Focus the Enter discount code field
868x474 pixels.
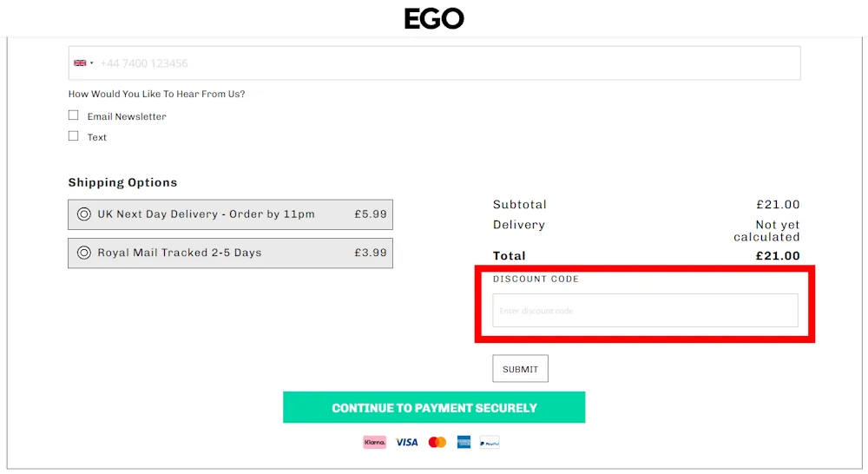click(645, 311)
